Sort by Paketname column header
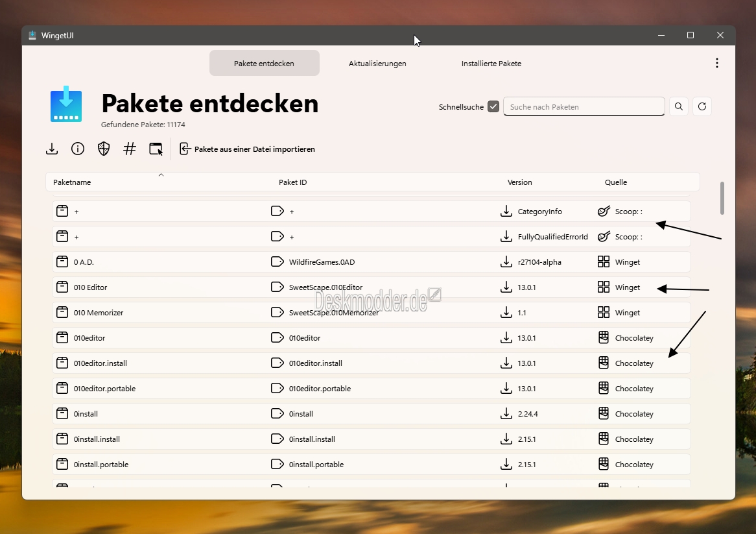The image size is (756, 534). 72,182
